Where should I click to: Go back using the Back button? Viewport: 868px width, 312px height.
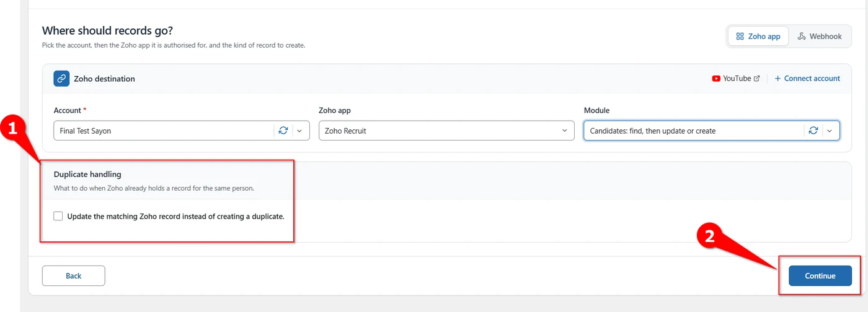coord(73,275)
